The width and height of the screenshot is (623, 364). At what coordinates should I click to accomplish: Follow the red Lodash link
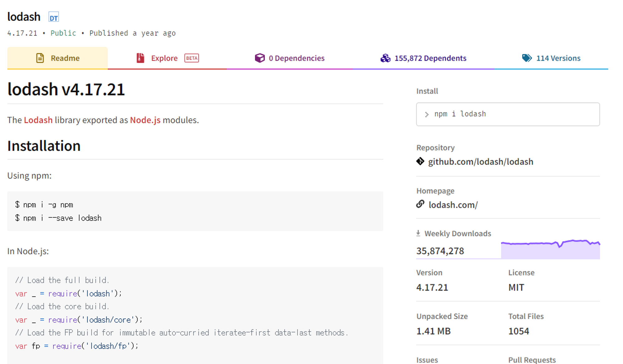38,120
